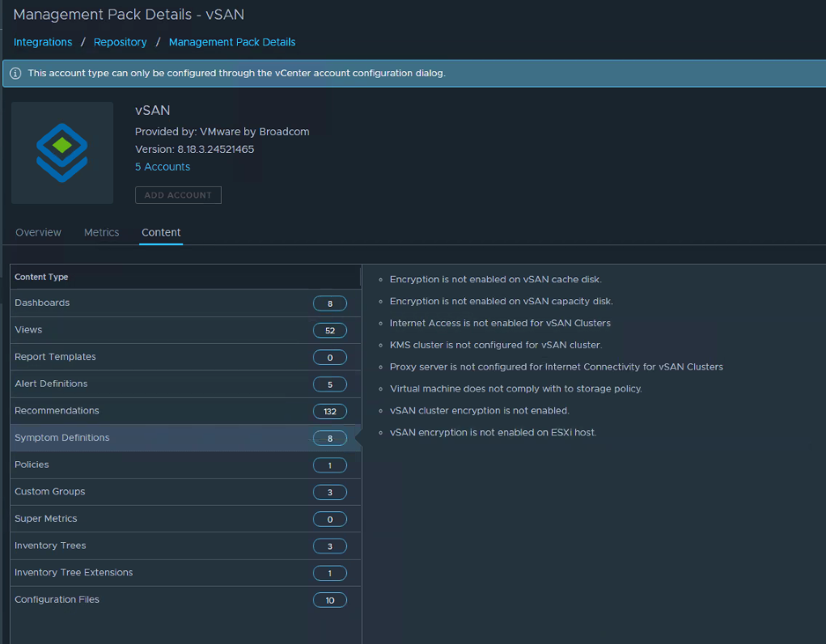Switch to the Metrics tab
The width and height of the screenshot is (826, 644).
point(101,232)
